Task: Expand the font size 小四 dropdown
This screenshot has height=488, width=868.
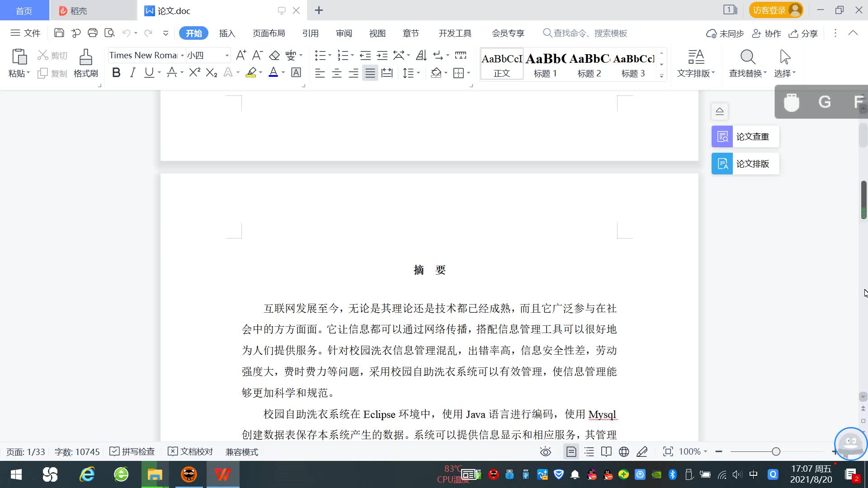Action: click(227, 56)
